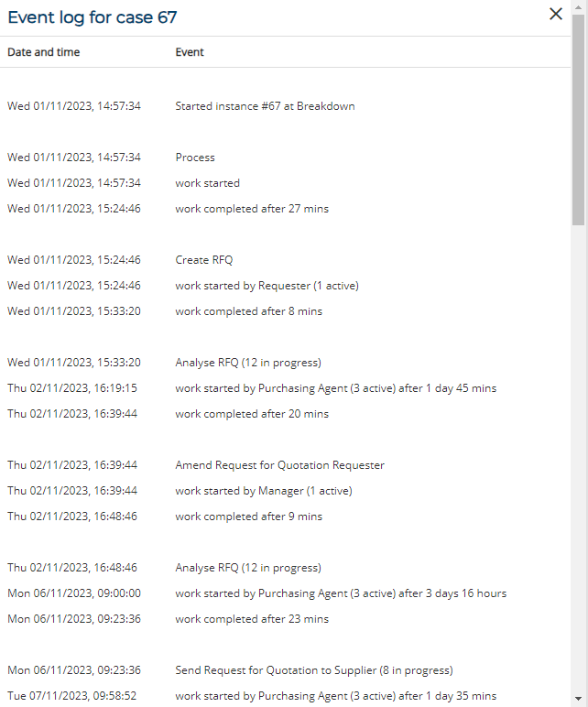588x707 pixels.
Task: Select the "Create RFQ" event
Action: (204, 260)
